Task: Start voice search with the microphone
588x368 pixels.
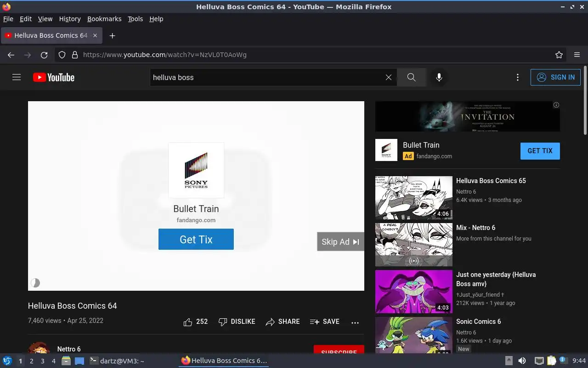Action: pyautogui.click(x=439, y=77)
